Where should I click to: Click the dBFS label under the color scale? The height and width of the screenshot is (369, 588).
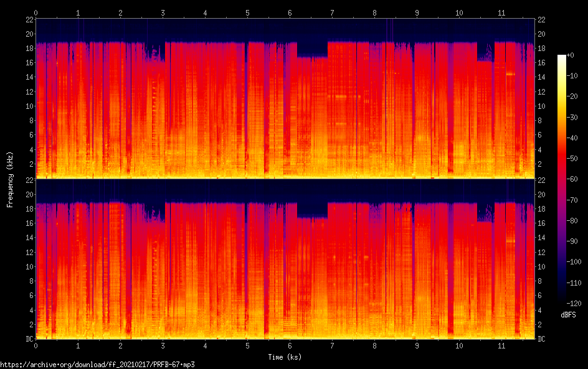pos(568,315)
